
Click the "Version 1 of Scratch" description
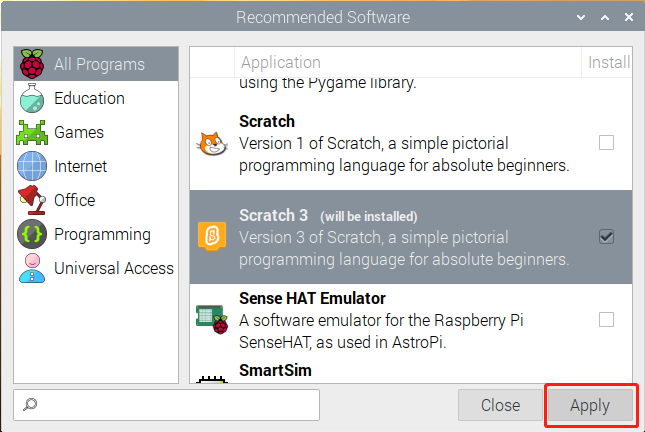click(x=404, y=154)
